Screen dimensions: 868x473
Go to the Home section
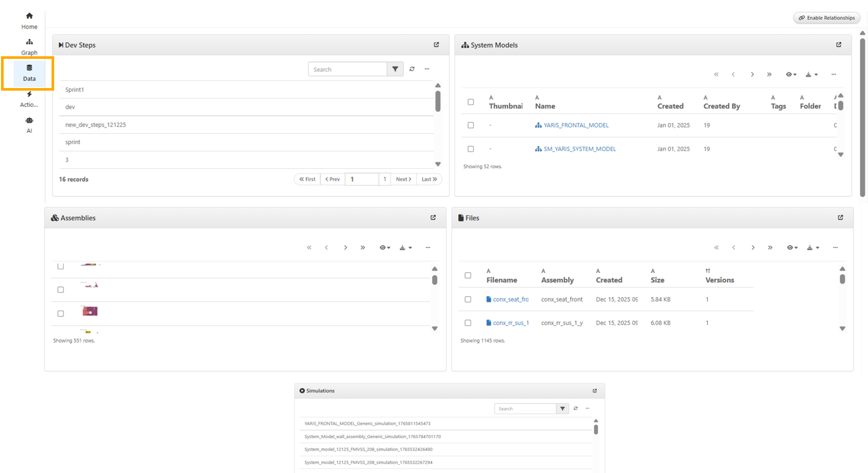coord(29,20)
